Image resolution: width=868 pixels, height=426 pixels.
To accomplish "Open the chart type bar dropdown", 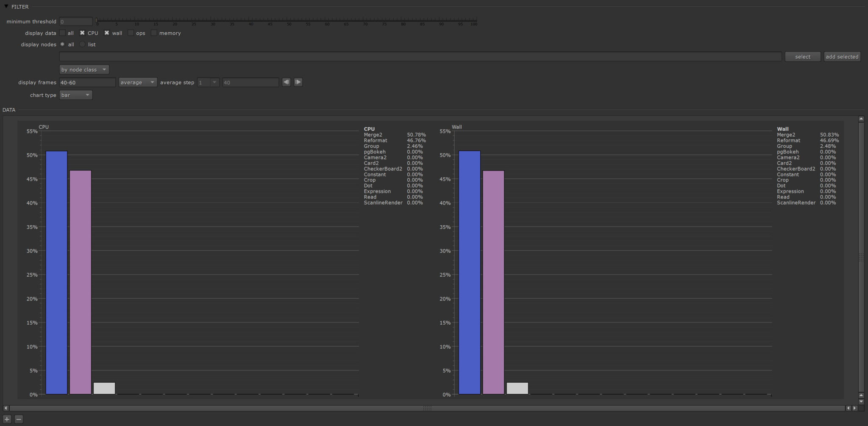I will pyautogui.click(x=75, y=95).
